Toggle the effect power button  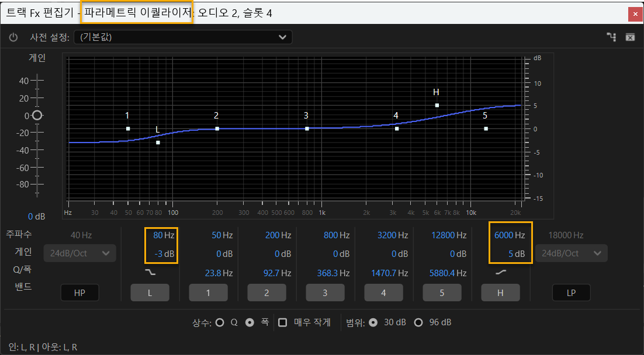coord(13,37)
